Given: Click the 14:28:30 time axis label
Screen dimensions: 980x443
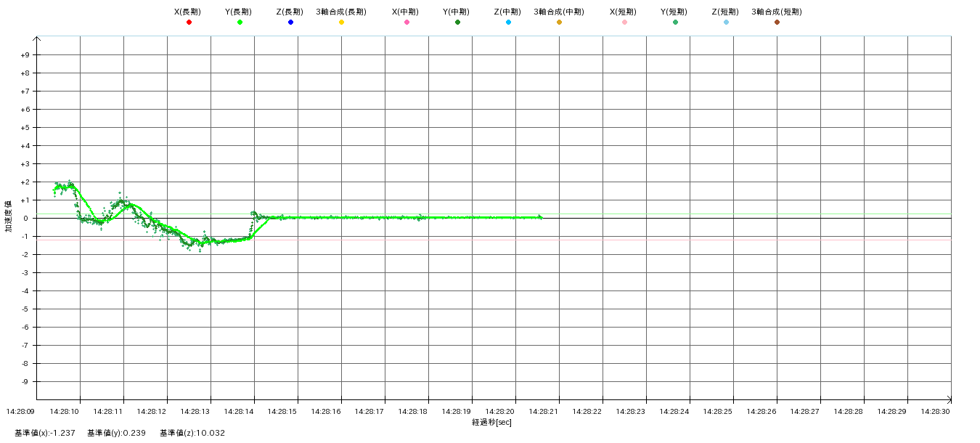Looking at the screenshot, I should [936, 412].
